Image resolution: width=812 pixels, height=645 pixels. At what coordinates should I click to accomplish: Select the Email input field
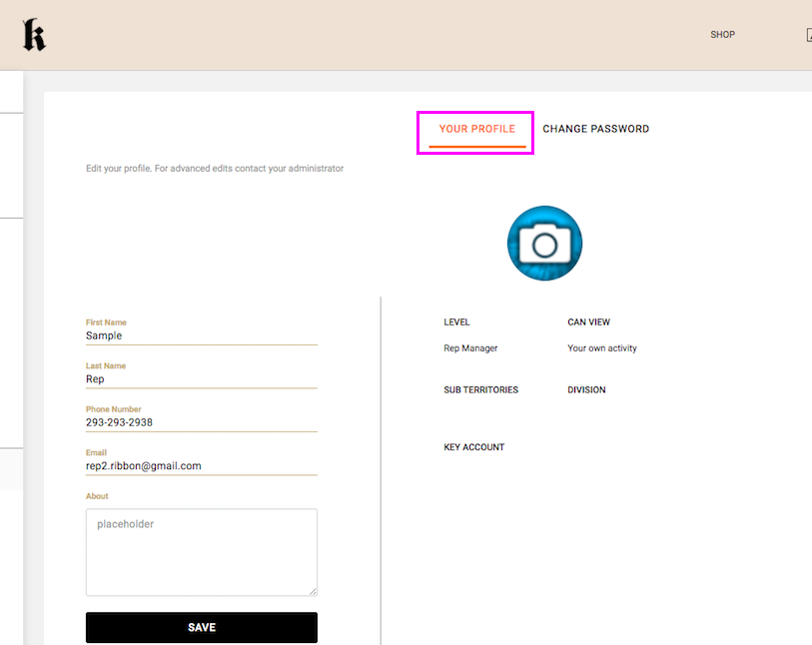point(201,466)
